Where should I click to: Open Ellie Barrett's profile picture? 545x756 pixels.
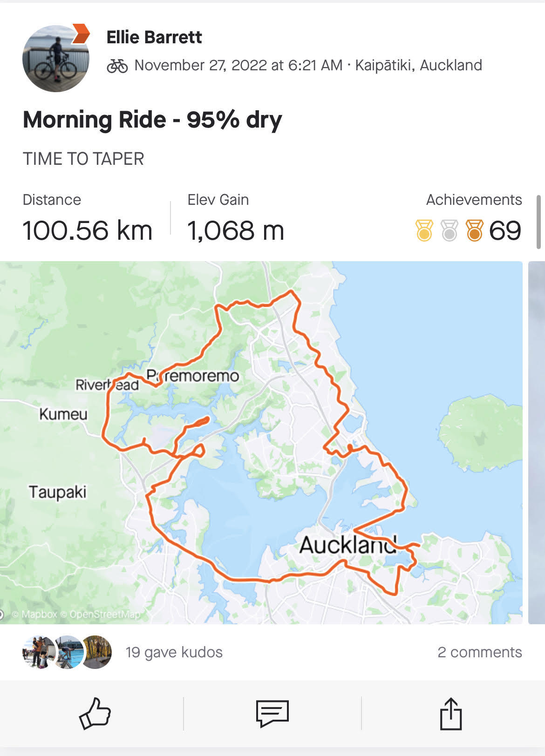coord(55,59)
